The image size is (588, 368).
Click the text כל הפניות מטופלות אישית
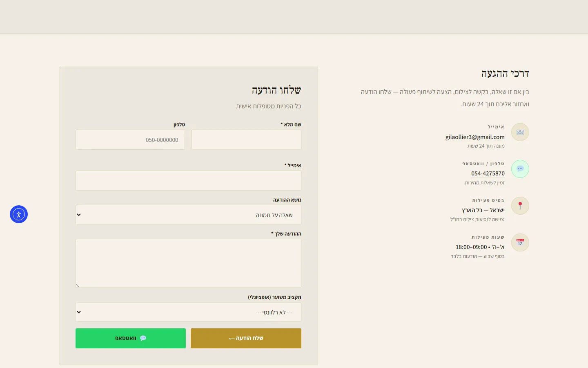[x=269, y=106]
